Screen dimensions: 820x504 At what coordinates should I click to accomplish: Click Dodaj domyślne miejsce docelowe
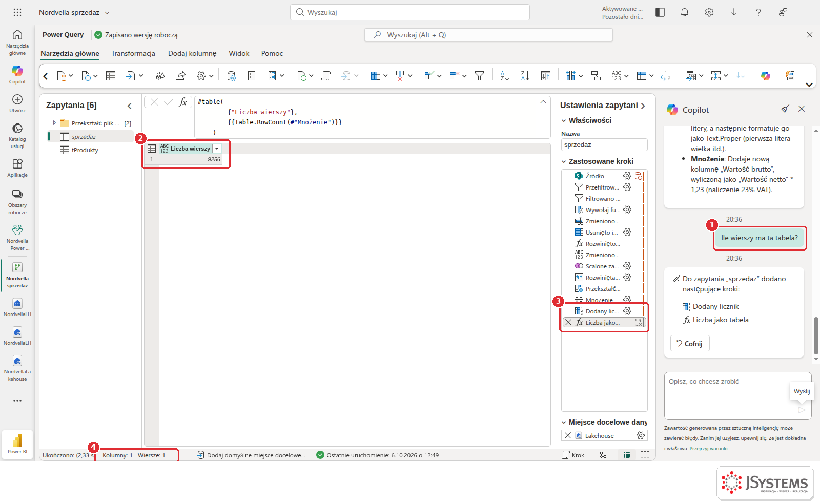[x=251, y=455]
